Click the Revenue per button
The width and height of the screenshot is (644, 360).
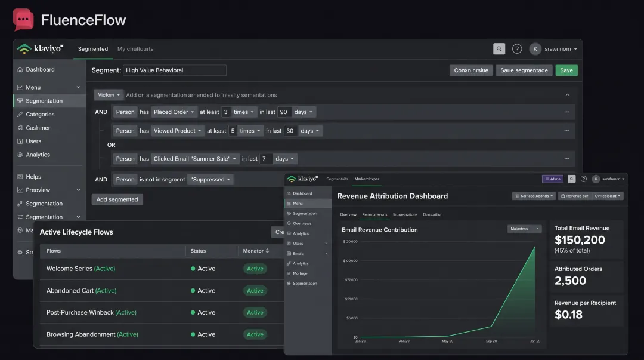pyautogui.click(x=575, y=196)
